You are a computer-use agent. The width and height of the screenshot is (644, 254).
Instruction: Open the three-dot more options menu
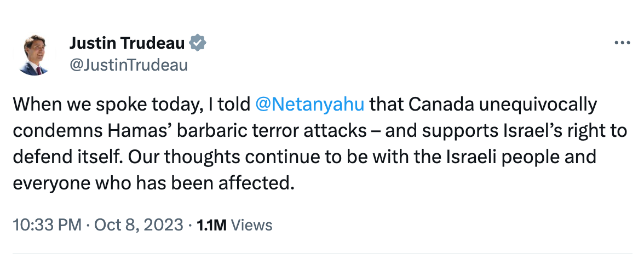[x=623, y=43]
